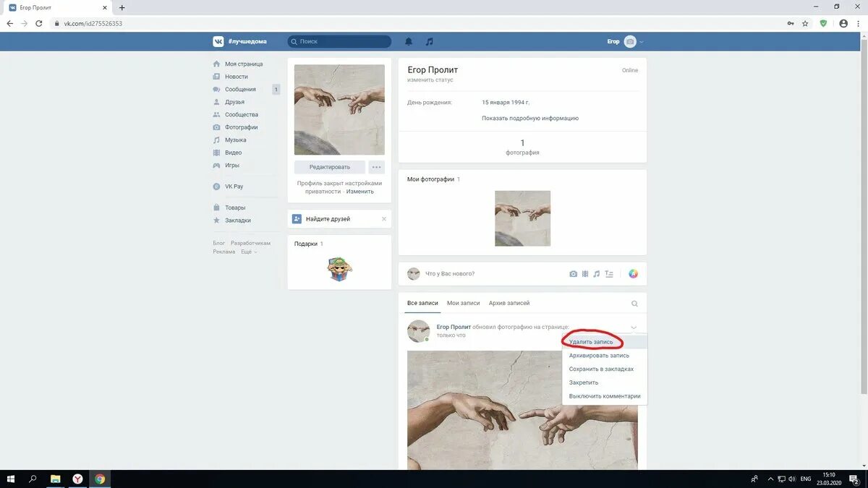Open the notifications bell
868x488 pixels.
[409, 42]
